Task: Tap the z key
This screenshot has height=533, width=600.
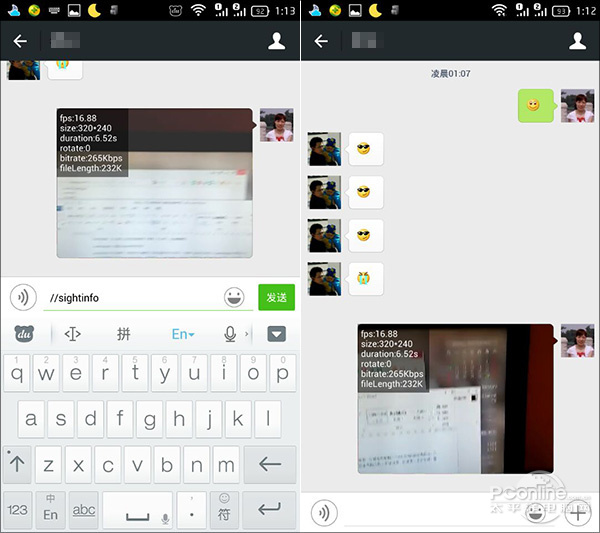Action: (48, 464)
